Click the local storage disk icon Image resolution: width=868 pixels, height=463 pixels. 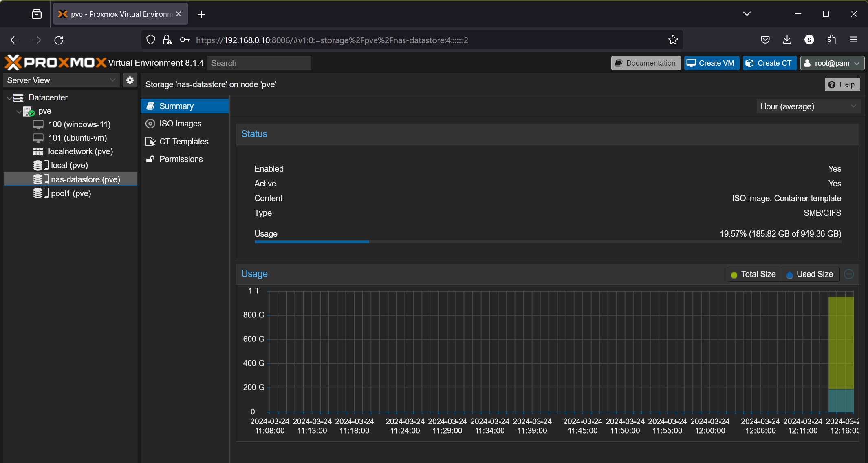coord(41,165)
